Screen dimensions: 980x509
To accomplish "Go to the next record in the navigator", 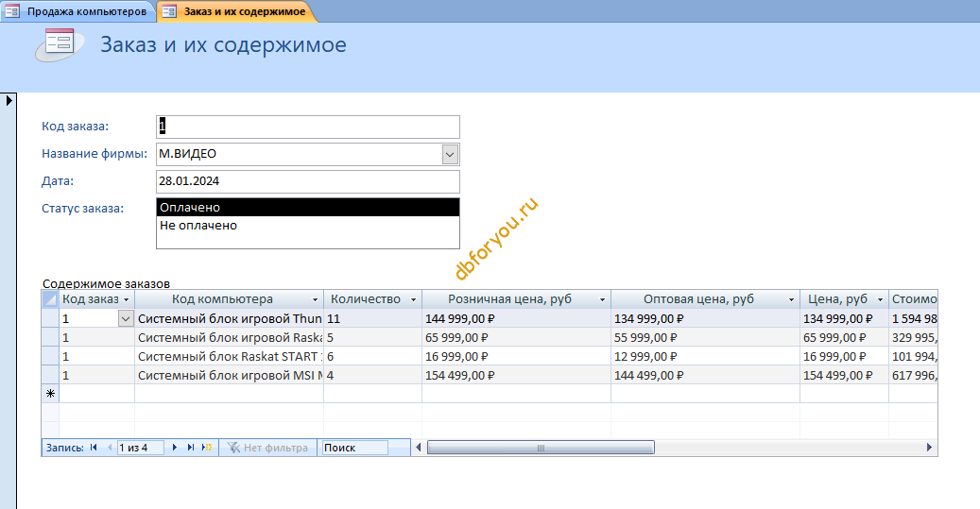I will pos(175,448).
